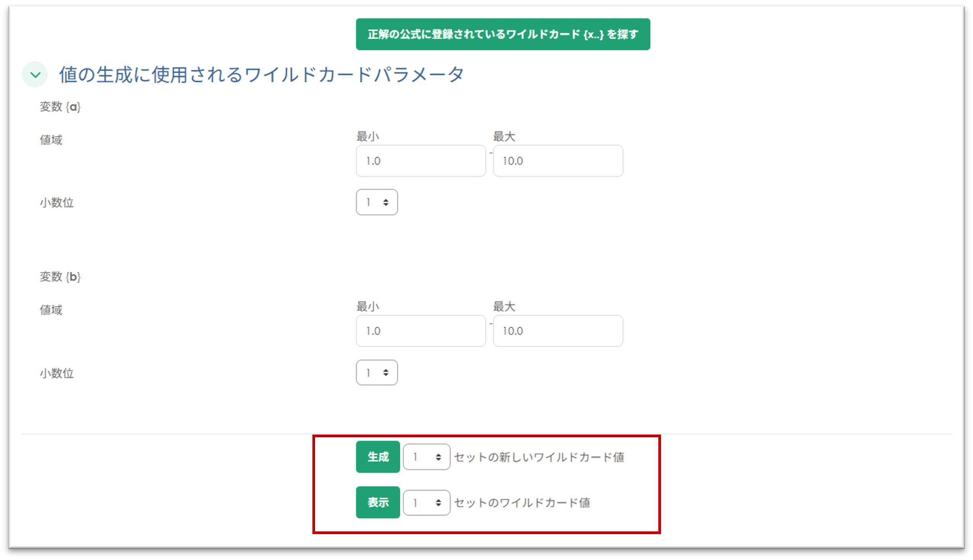Collapse the wildcard parameters section chevron
Viewport: 973px width, 560px height.
(x=35, y=75)
